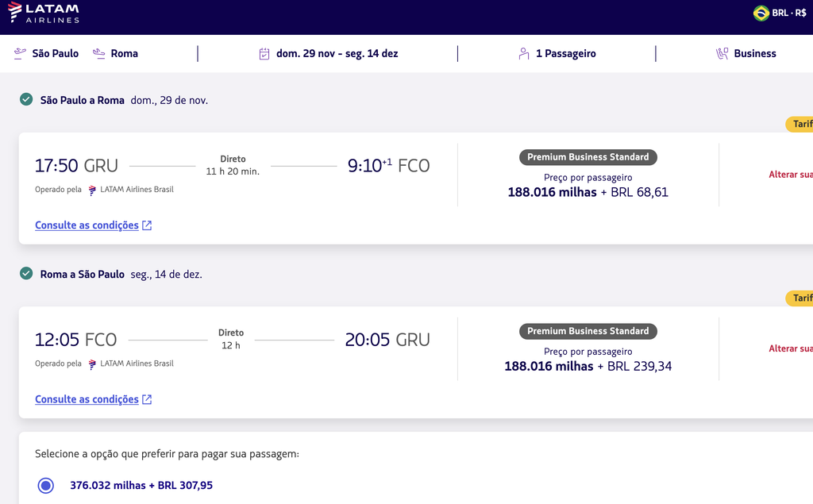This screenshot has width=813, height=504.
Task: Click the departure plane icon by São Paulo
Action: coord(20,53)
